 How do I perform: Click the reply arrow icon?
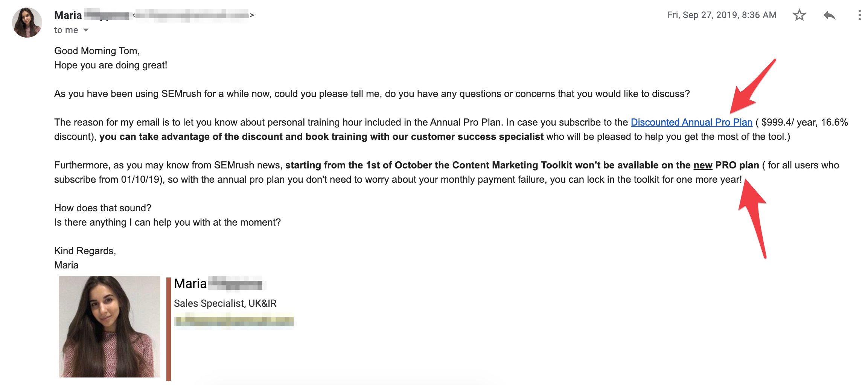click(829, 15)
